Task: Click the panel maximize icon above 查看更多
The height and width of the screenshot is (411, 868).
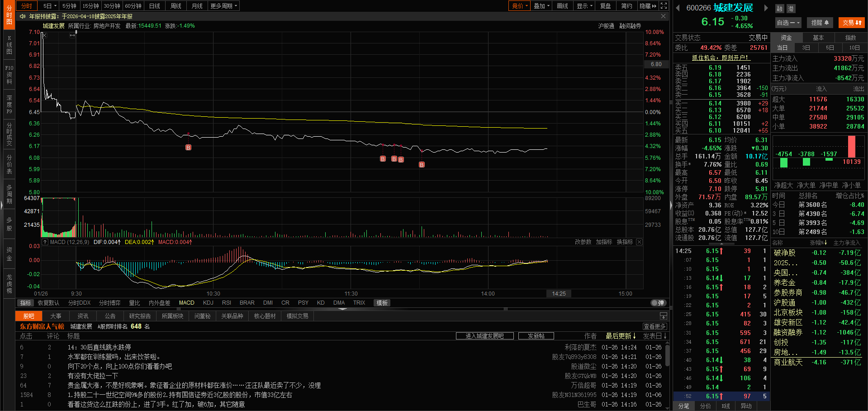Action: pyautogui.click(x=663, y=315)
